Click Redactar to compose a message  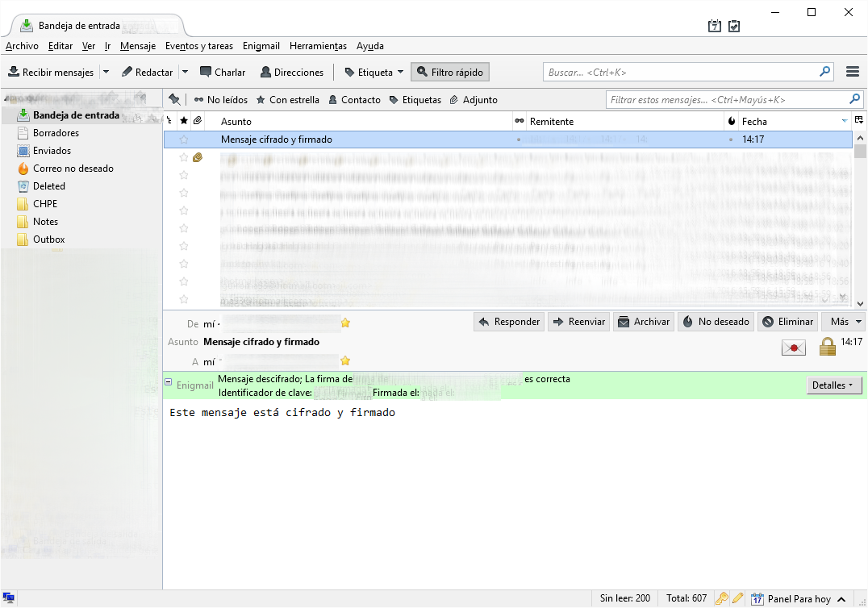click(x=148, y=73)
